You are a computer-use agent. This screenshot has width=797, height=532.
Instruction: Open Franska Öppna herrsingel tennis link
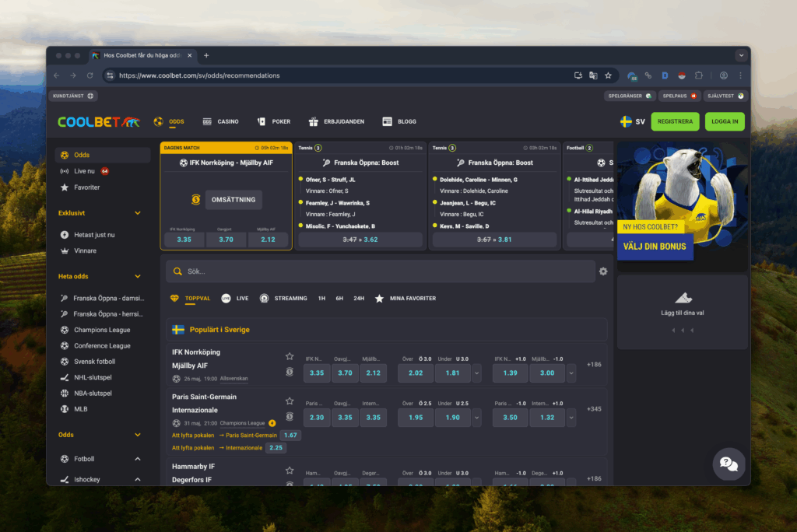102,314
